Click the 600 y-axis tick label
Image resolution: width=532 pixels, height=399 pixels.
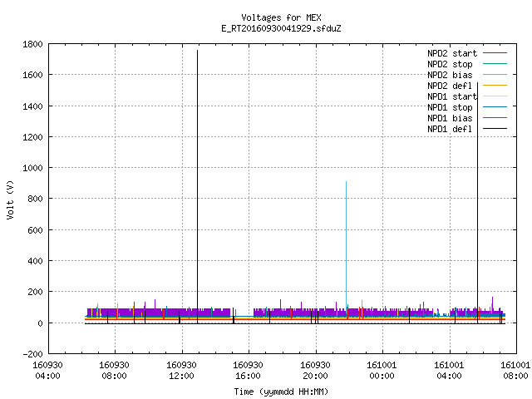[x=35, y=230]
